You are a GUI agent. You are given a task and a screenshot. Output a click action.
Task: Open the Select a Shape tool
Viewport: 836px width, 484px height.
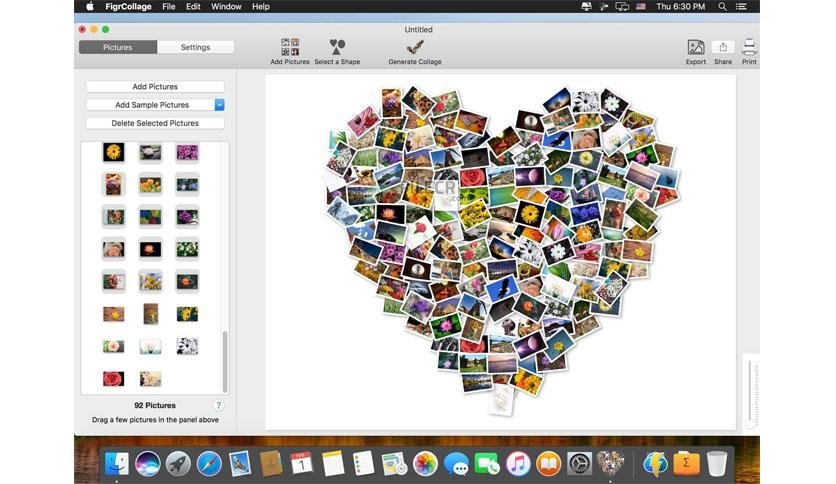[x=337, y=47]
